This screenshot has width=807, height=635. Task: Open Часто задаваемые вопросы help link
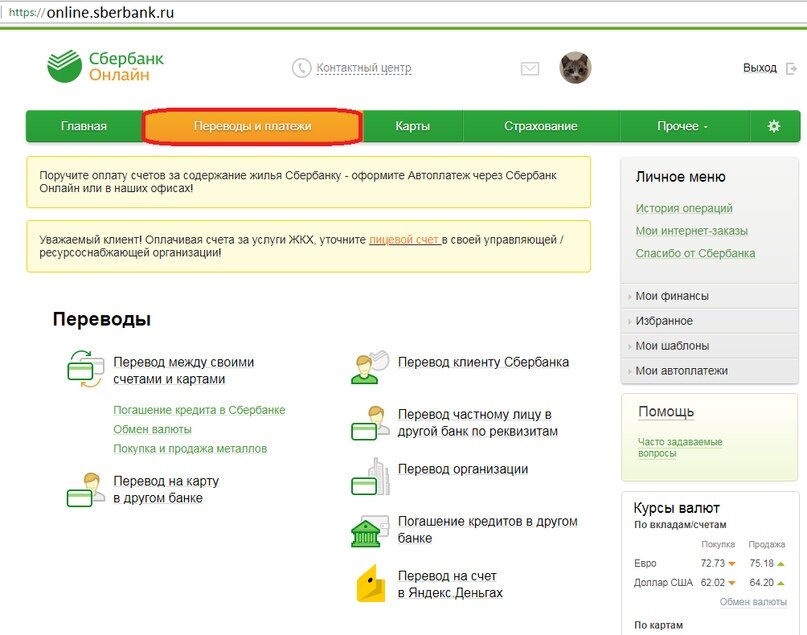pyautogui.click(x=680, y=448)
